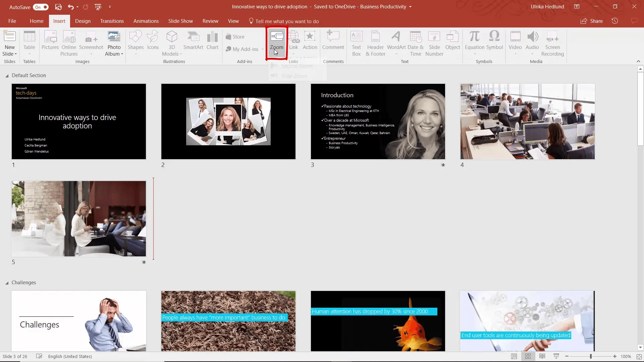
Task: Insert a Text Box
Action: (x=356, y=43)
